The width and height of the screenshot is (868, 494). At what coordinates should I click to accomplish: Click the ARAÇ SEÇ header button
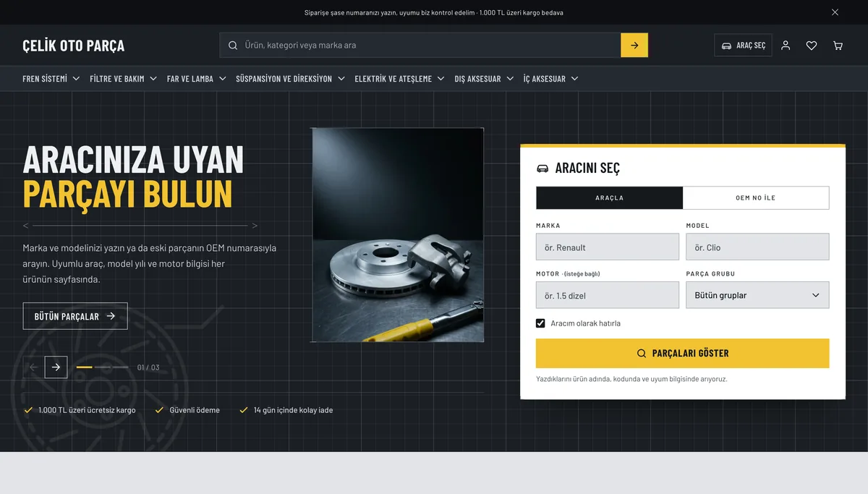pos(743,46)
